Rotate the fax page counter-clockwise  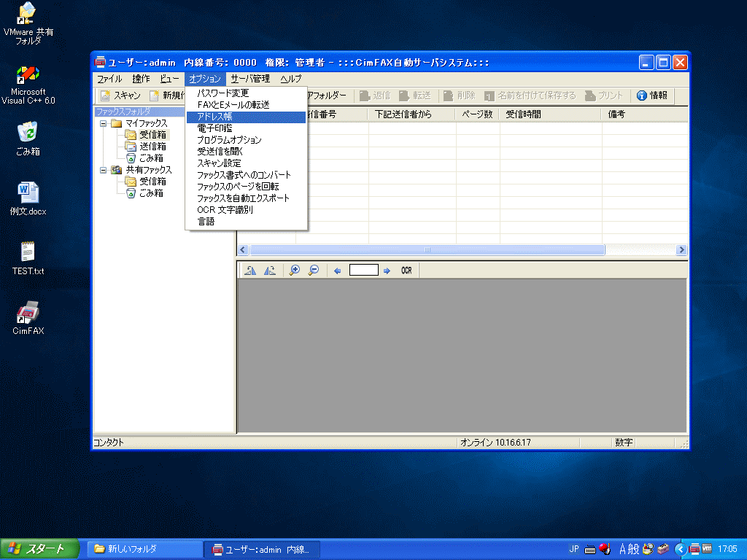click(250, 271)
